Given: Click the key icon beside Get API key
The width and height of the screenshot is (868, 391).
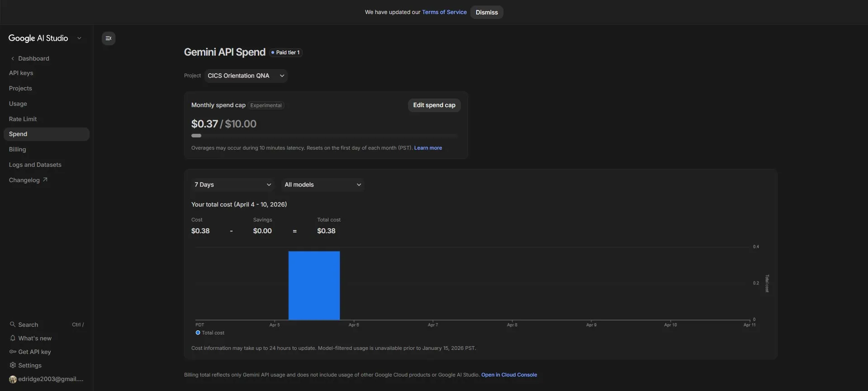Looking at the screenshot, I should click(13, 352).
